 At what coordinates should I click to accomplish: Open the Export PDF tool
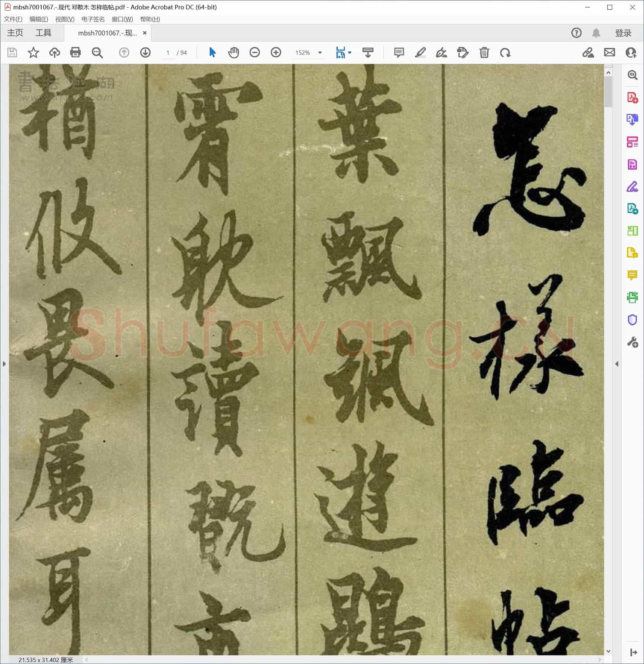click(x=632, y=120)
